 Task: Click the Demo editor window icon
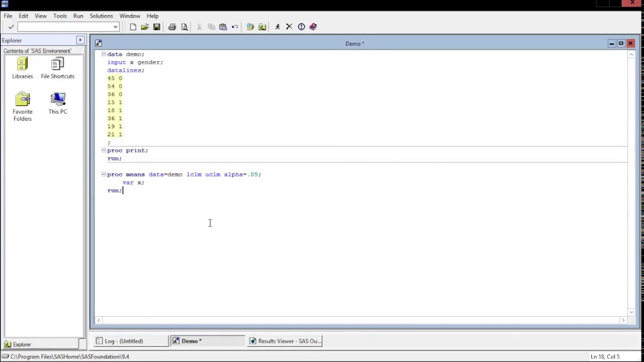tap(99, 44)
